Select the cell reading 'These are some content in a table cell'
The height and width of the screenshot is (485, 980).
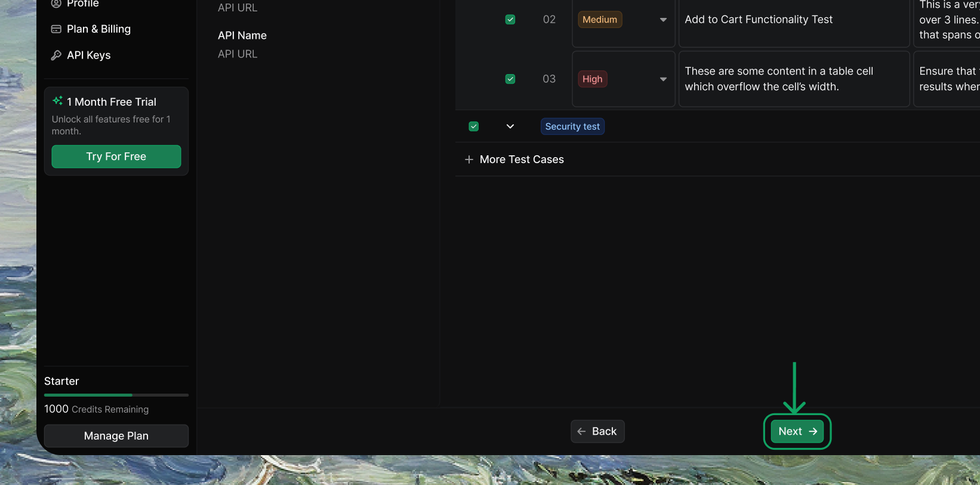794,79
